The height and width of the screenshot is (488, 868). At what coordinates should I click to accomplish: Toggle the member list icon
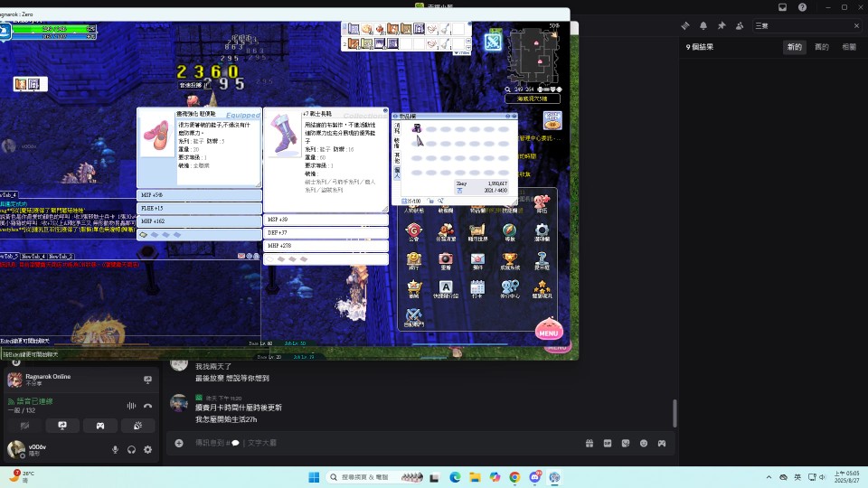pyautogui.click(x=740, y=26)
